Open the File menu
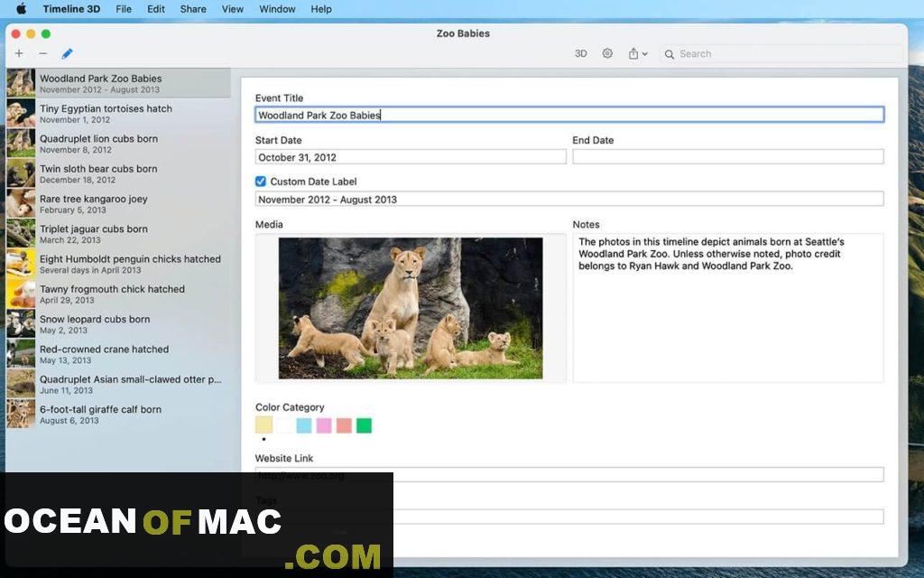The image size is (924, 578). pos(124,9)
